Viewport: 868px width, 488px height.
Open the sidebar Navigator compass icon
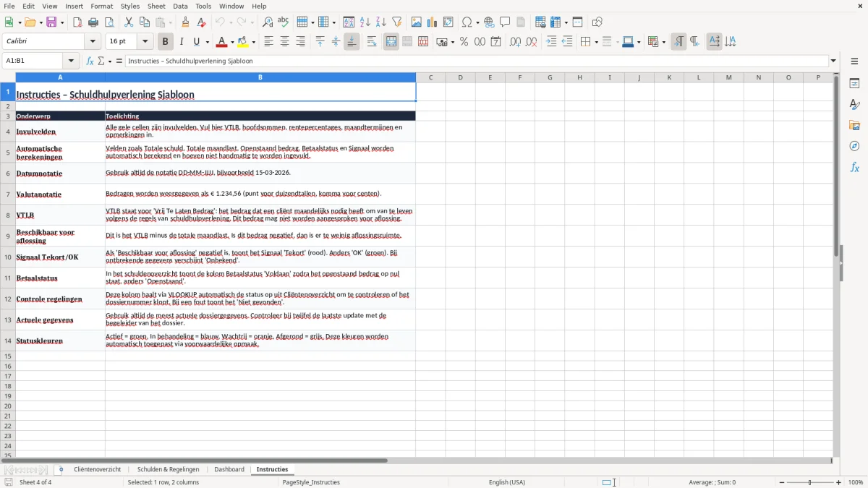pos(854,146)
